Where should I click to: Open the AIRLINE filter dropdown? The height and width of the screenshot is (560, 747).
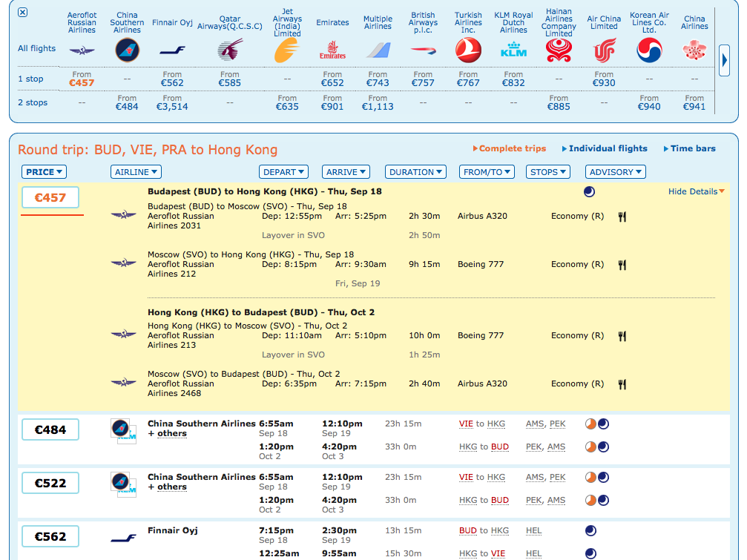(136, 172)
